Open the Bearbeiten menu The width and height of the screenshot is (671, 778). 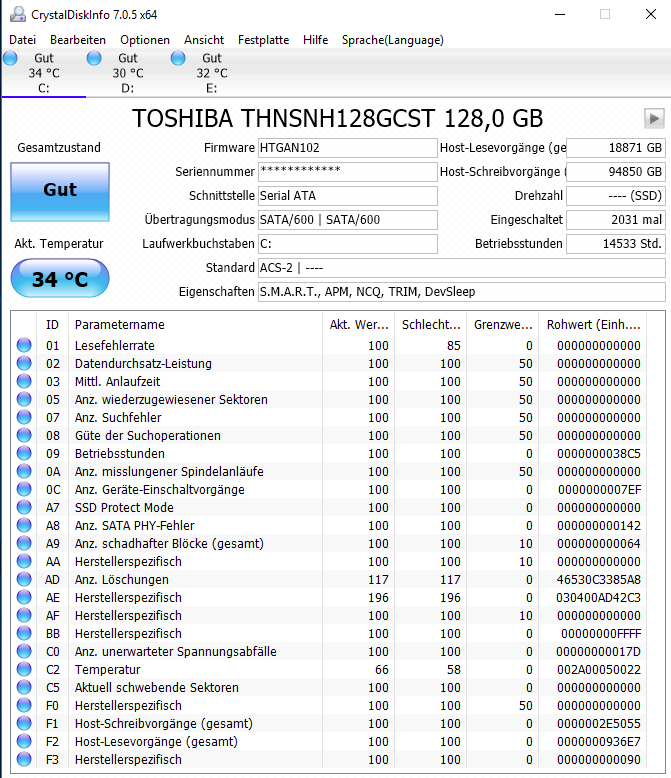coord(78,40)
